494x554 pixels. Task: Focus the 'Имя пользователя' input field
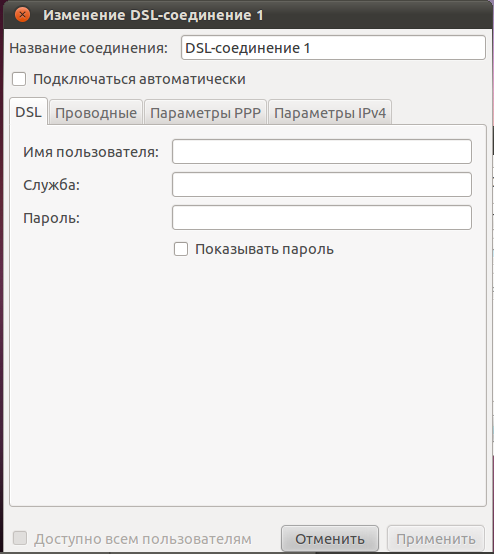pos(322,152)
